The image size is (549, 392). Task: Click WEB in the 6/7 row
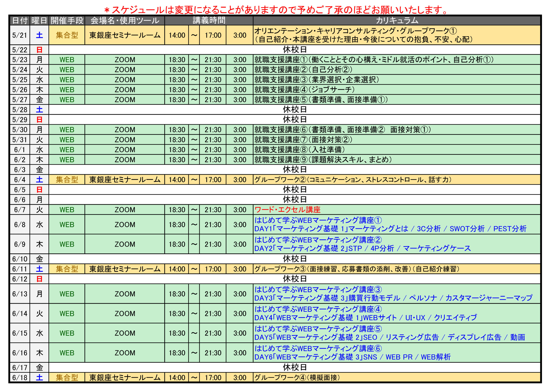coord(67,210)
